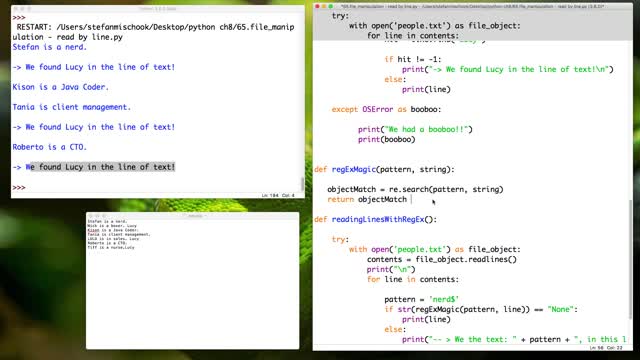
Task: Click the "contents = file_object.readlines()" line
Action: (442, 259)
